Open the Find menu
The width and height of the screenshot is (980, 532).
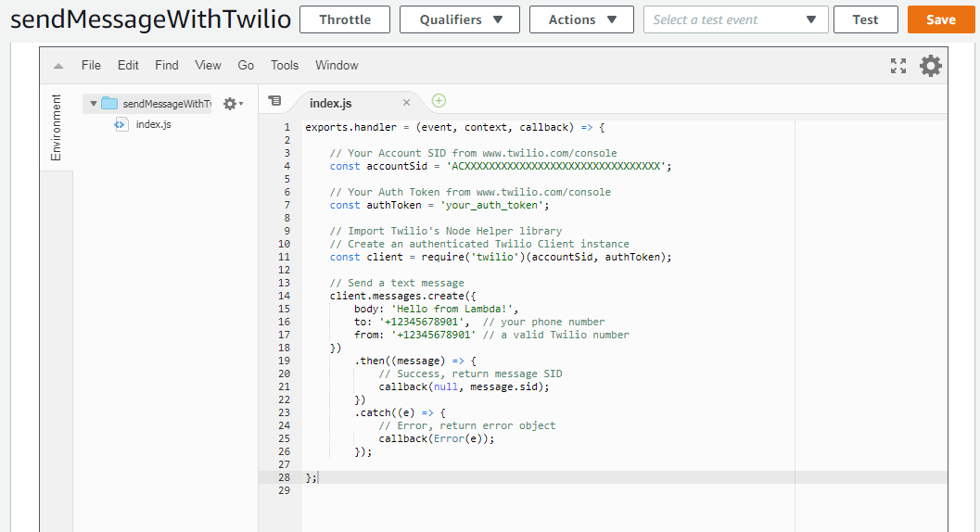point(167,65)
